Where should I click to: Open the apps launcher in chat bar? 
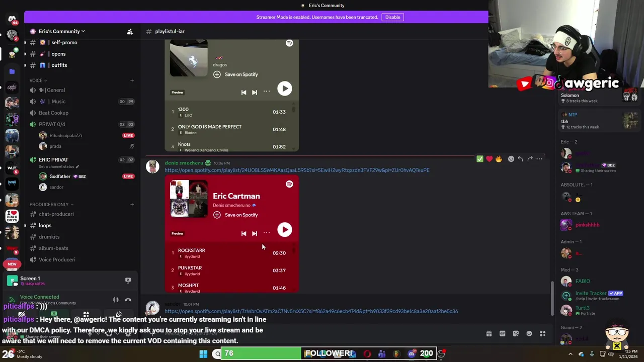pyautogui.click(x=543, y=334)
